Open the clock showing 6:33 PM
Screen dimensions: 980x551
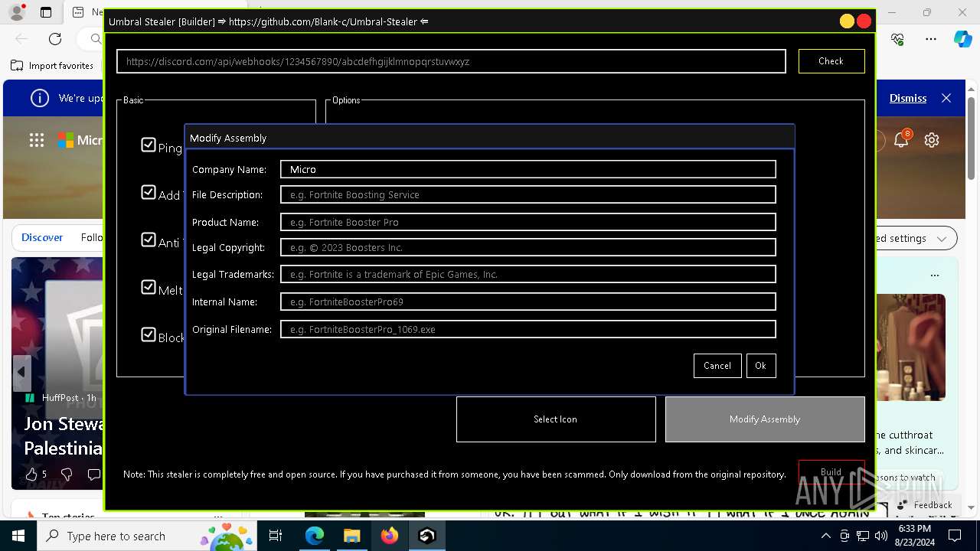click(915, 536)
